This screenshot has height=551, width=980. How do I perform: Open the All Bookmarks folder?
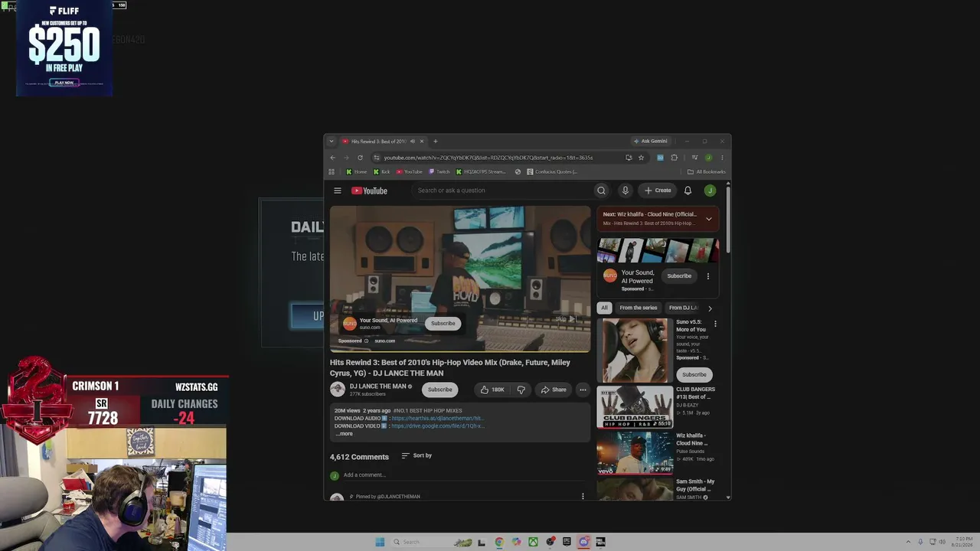[707, 172]
